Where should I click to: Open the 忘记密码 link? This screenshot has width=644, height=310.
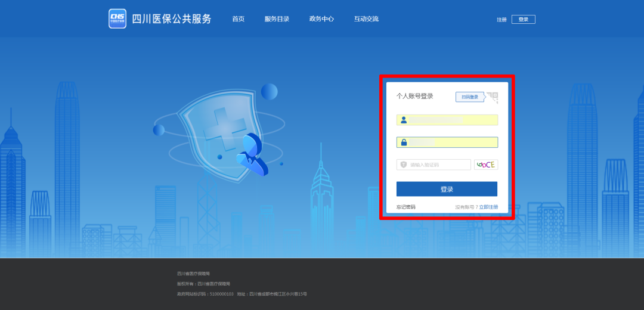click(x=406, y=207)
